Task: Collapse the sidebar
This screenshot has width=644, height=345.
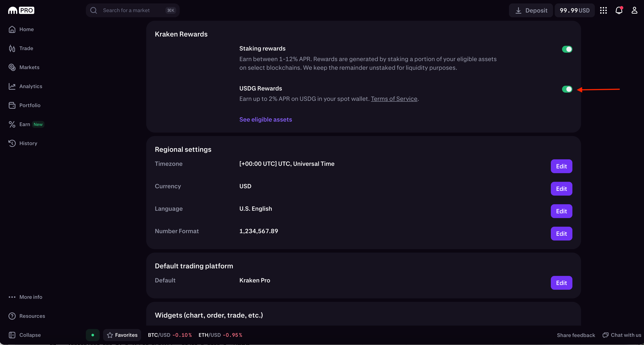Action: tap(25, 335)
